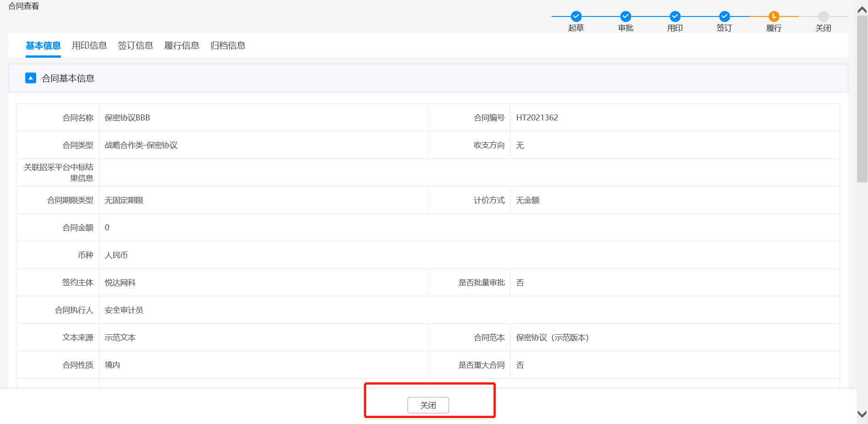
Task: Click the scrollbar down arrow
Action: pyautogui.click(x=862, y=414)
